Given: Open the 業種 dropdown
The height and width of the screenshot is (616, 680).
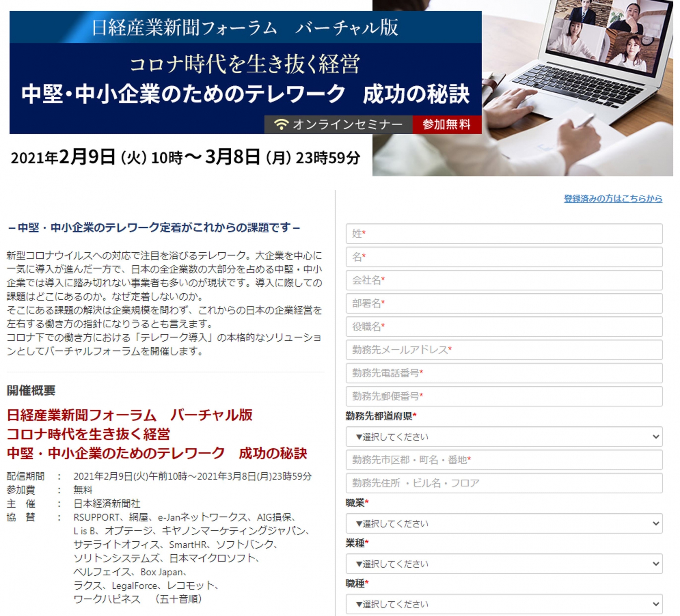Looking at the screenshot, I should pos(504,564).
